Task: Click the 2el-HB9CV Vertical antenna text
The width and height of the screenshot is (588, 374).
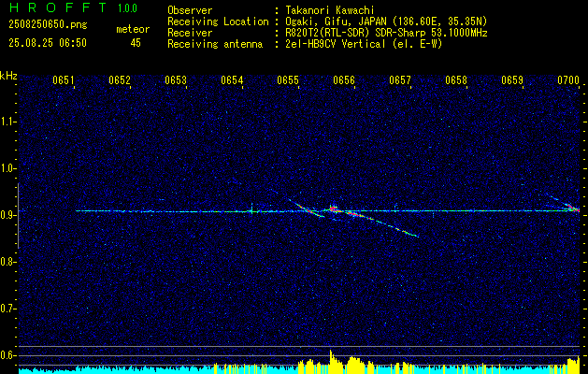Action: click(x=365, y=44)
